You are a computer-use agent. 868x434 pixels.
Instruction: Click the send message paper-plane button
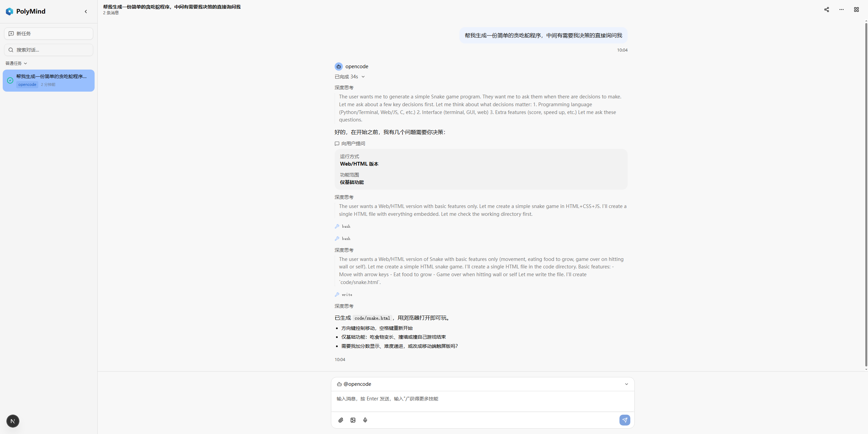click(625, 420)
